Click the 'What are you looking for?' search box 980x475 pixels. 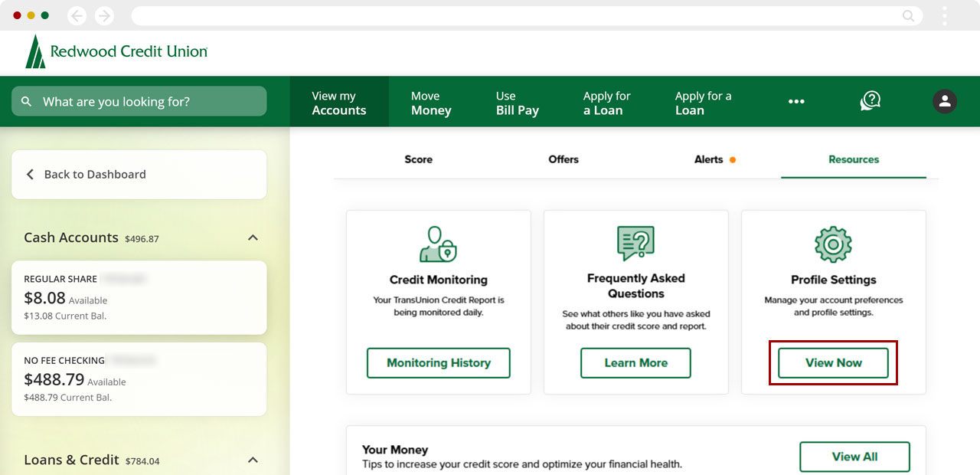tap(138, 100)
